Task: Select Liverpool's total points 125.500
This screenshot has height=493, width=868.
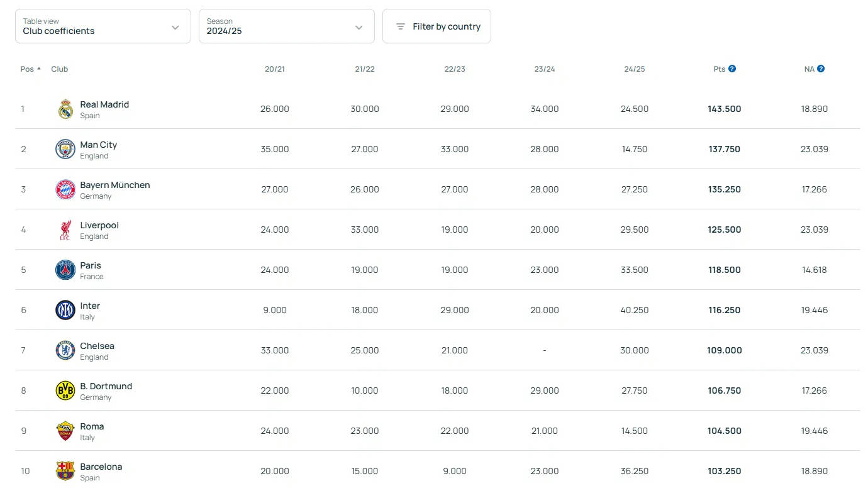Action: (x=725, y=230)
